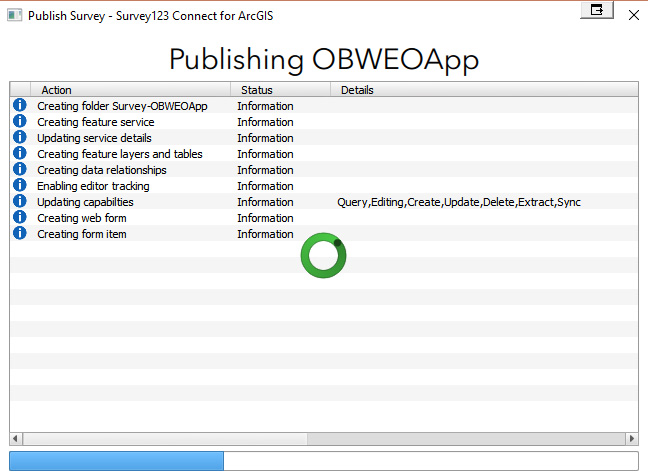
Task: Click the horizontal scrollbar thumb
Action: pyautogui.click(x=165, y=438)
